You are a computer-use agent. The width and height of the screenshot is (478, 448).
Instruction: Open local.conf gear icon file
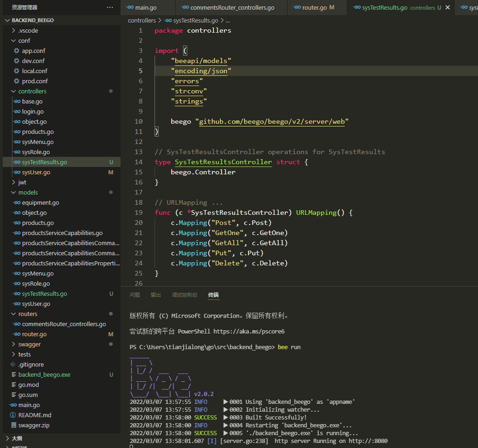[17, 71]
